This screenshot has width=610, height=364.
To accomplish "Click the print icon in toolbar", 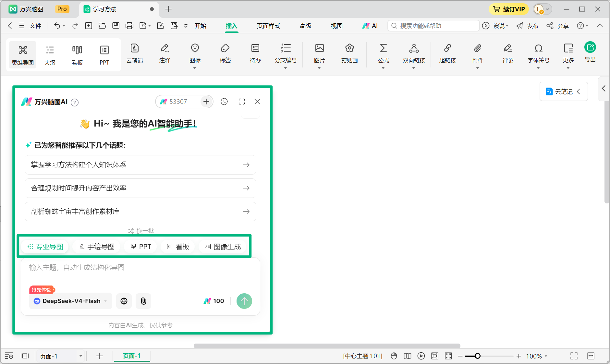I will point(129,26).
